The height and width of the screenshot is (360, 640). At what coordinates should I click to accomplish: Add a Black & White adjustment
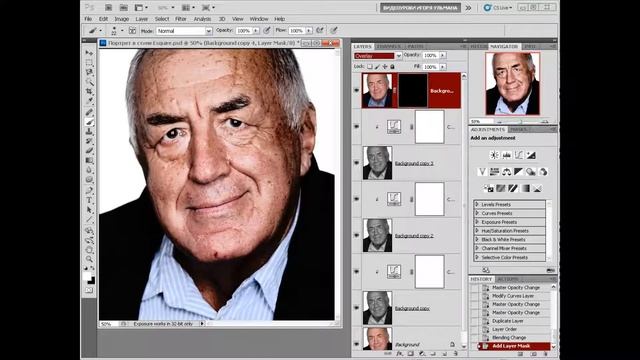point(518,172)
